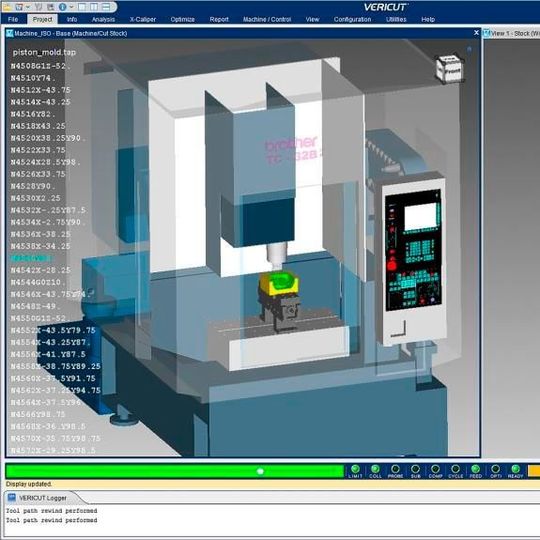This screenshot has width=540, height=540.
Task: Click the COLL status light
Action: click(x=375, y=469)
